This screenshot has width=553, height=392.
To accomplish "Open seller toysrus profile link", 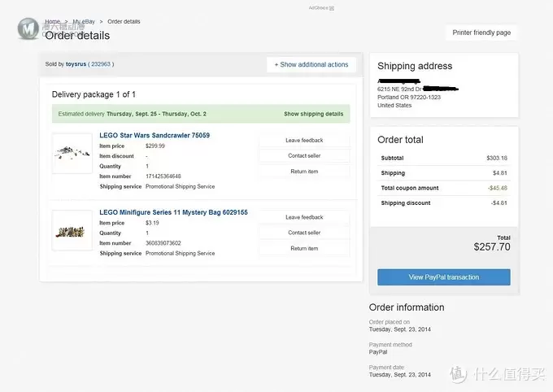I will [x=76, y=64].
